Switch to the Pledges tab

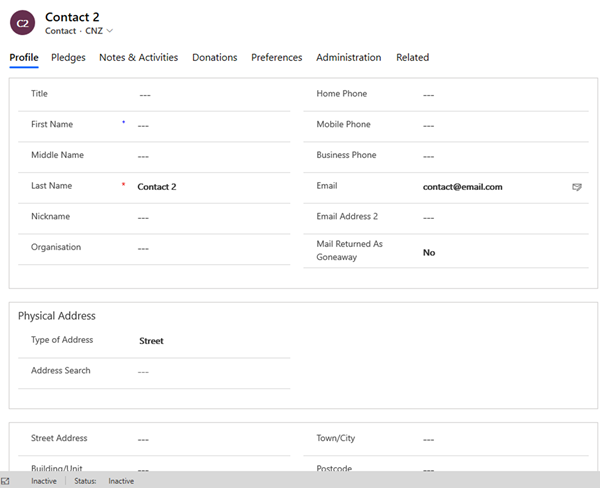68,58
